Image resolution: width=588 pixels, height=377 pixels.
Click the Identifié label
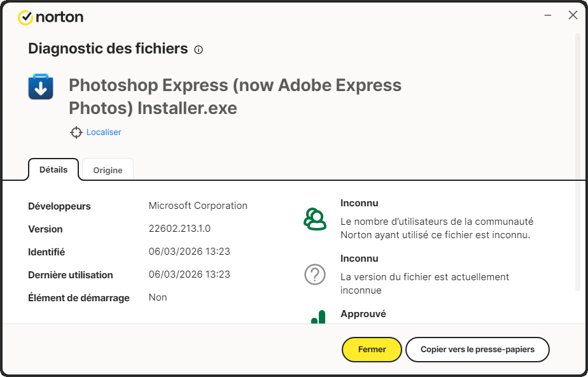[x=46, y=252]
